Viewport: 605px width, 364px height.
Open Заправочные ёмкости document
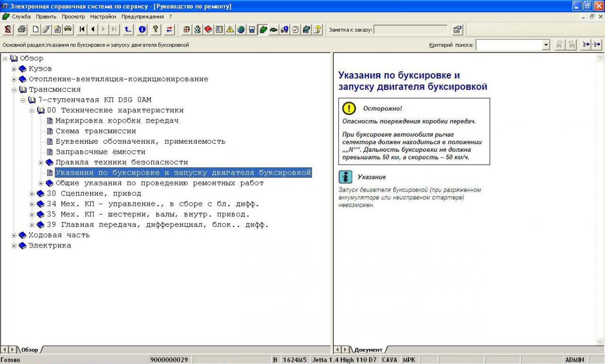(100, 152)
